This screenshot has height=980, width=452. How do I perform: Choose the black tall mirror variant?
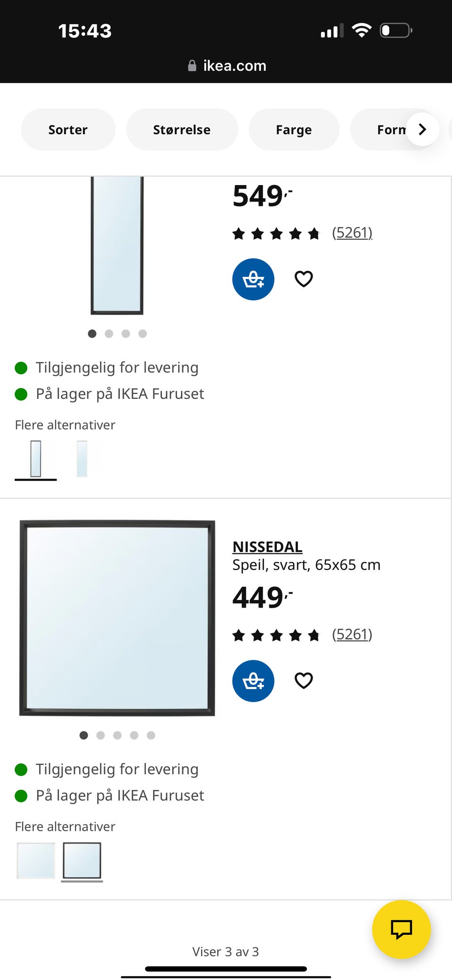36,459
